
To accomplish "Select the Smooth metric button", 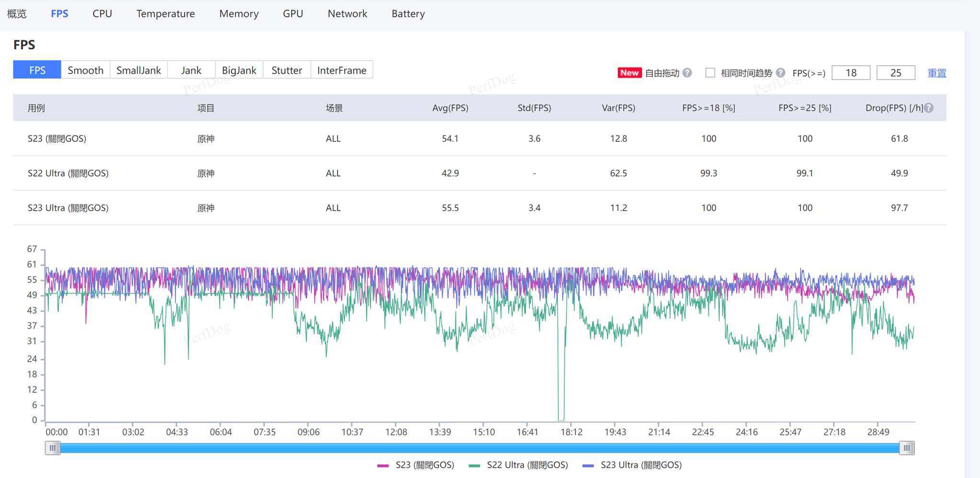I will tap(85, 70).
